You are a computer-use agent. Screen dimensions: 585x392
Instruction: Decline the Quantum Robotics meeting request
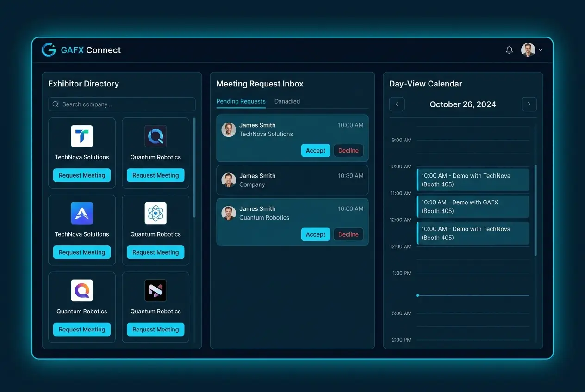click(349, 234)
